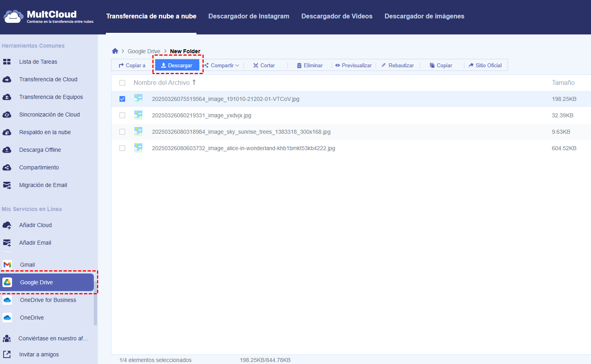Check the sky_sunrise_trees file checkbox
Image resolution: width=591 pixels, height=364 pixels.
click(122, 132)
